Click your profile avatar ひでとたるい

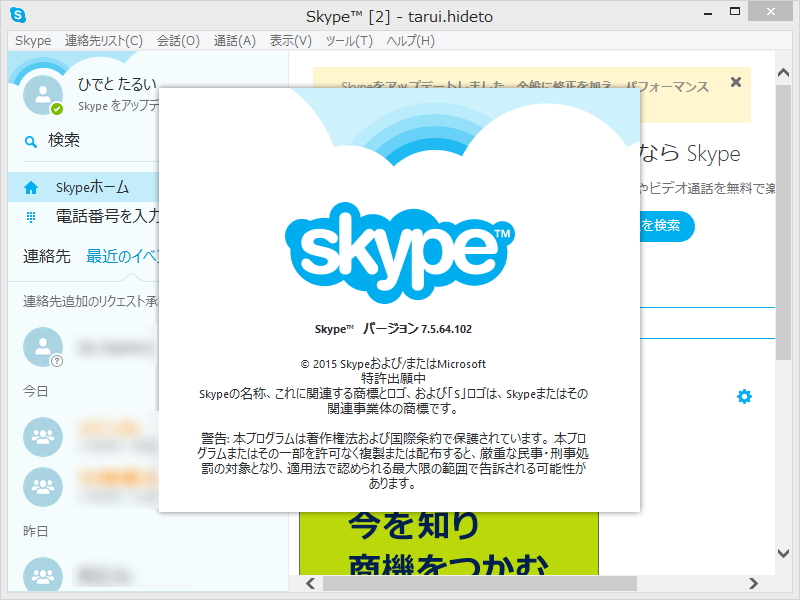[x=43, y=97]
